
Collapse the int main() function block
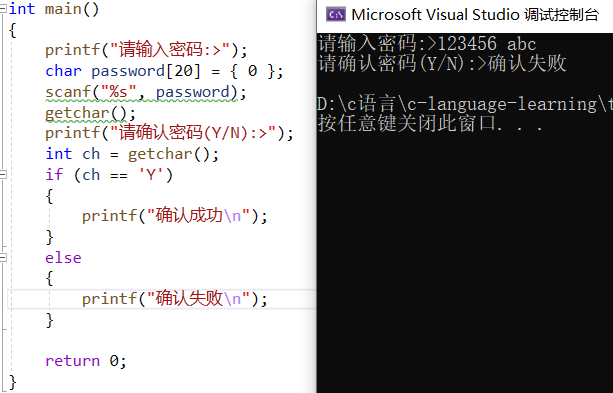pos(3,9)
